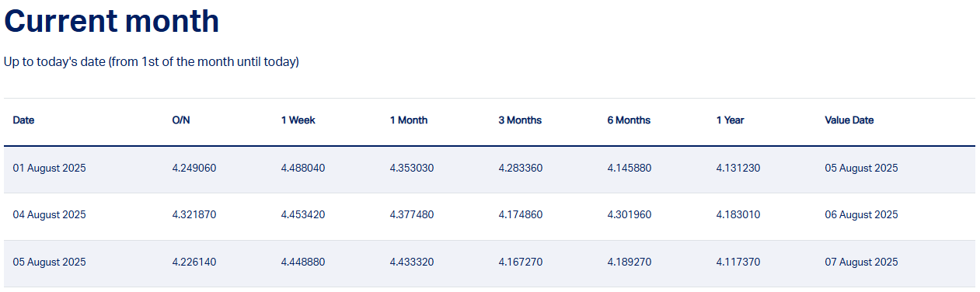Viewport: 980px width, 292px height.
Task: Click the O/N column header
Action: tap(181, 120)
